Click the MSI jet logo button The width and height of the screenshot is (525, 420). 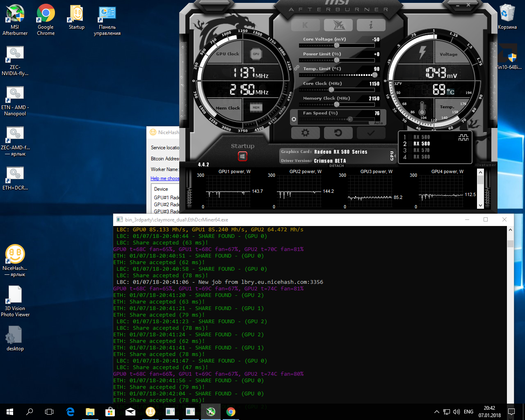point(338,25)
